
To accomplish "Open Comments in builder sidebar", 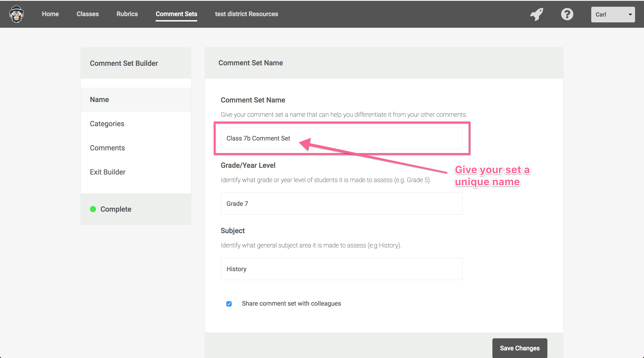I will [107, 148].
